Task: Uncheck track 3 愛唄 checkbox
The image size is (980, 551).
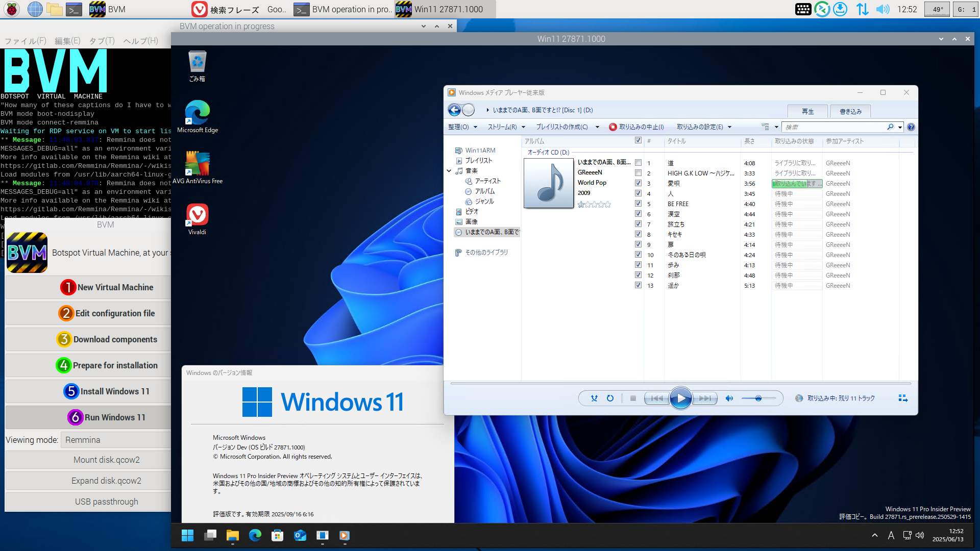Action: 638,183
